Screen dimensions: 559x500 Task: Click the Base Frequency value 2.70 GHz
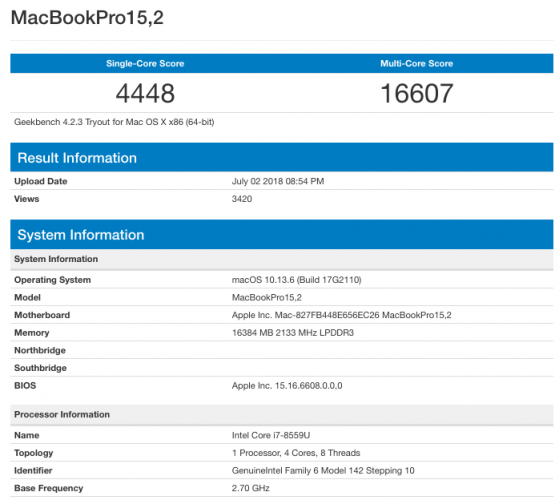(251, 488)
